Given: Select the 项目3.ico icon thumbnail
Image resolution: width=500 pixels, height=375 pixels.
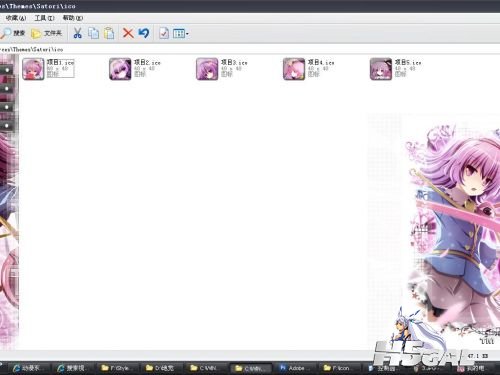Looking at the screenshot, I should point(207,69).
